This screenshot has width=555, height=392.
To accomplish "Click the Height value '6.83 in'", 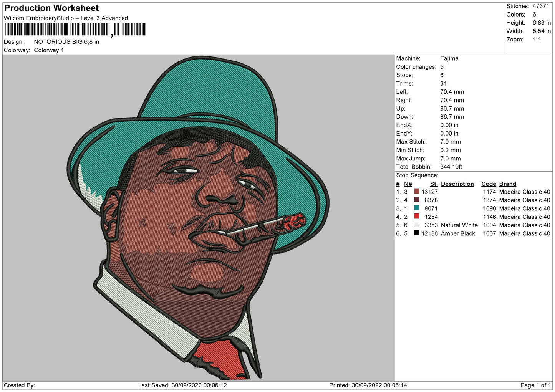I will 542,23.
